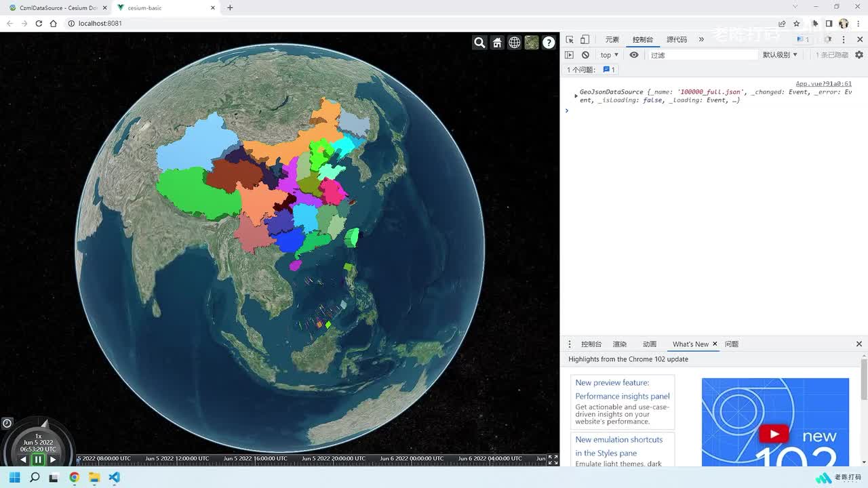Open the Chrome profile avatar

point(844,23)
